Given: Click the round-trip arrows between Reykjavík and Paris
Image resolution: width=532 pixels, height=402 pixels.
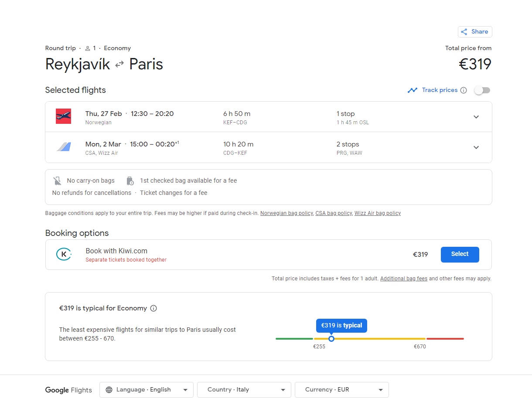Looking at the screenshot, I should [x=119, y=65].
